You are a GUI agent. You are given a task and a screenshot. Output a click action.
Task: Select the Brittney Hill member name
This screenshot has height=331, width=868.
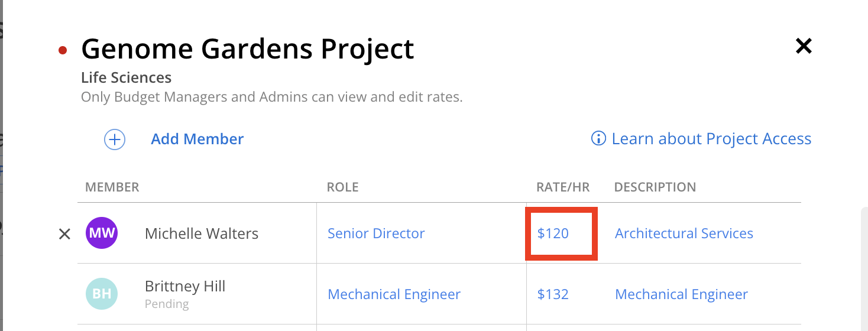[x=185, y=287]
